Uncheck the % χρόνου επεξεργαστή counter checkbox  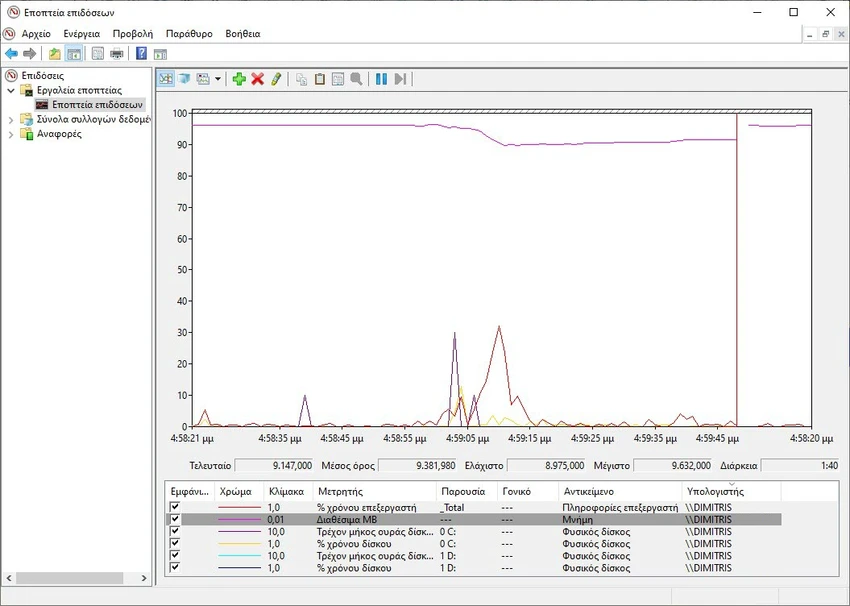tap(174, 505)
